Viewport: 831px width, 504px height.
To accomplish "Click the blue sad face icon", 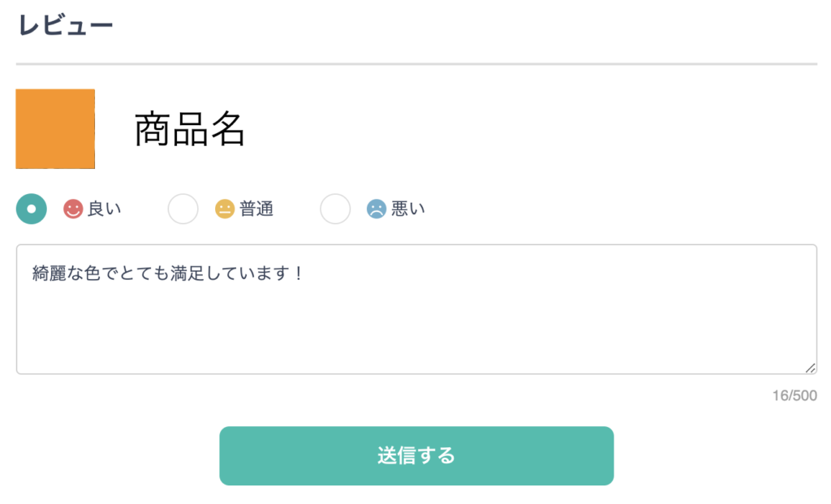I will [377, 209].
